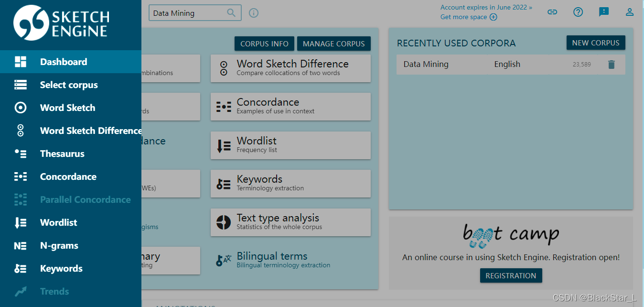This screenshot has height=307, width=644.
Task: Open the feedback message icon
Action: click(x=604, y=12)
